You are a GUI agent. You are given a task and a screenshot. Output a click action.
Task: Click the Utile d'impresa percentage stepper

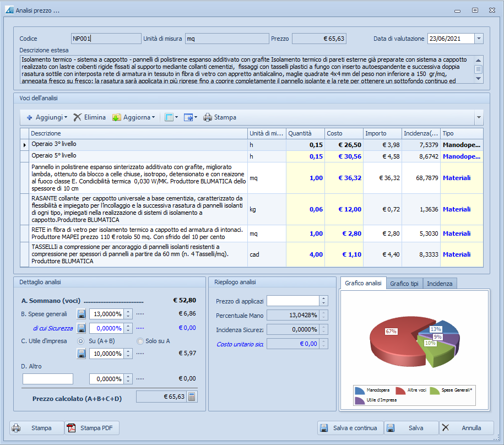tap(128, 354)
